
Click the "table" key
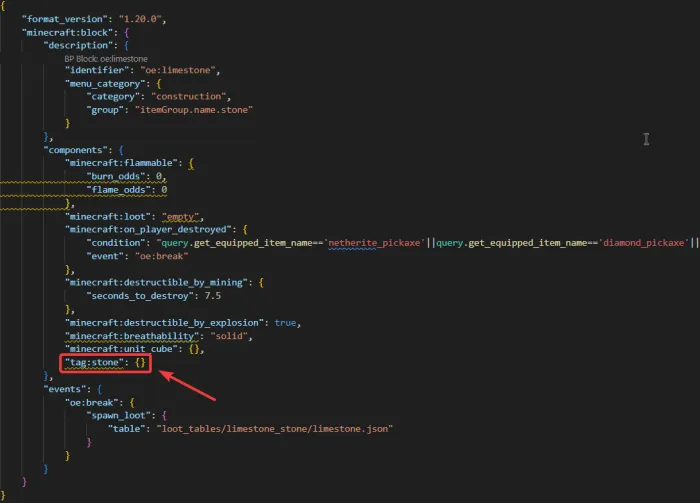click(x=126, y=429)
